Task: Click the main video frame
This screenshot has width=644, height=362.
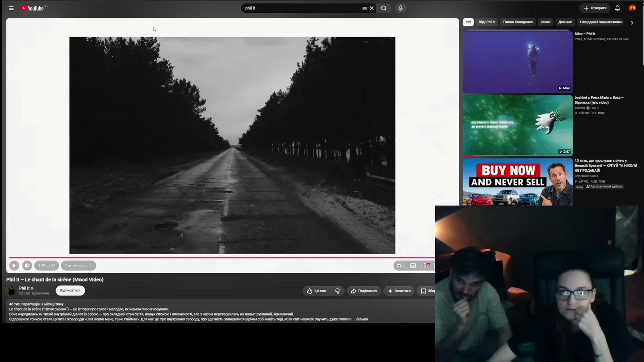Action: [x=232, y=145]
